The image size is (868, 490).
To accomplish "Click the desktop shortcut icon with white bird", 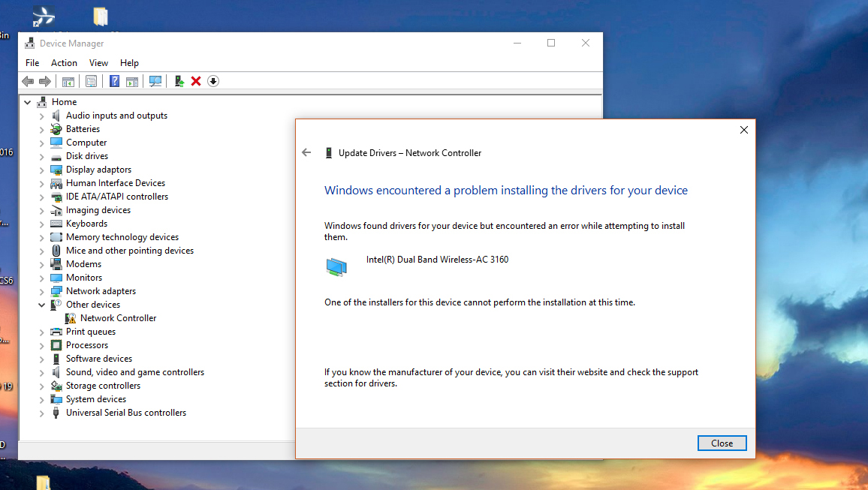I will point(44,16).
